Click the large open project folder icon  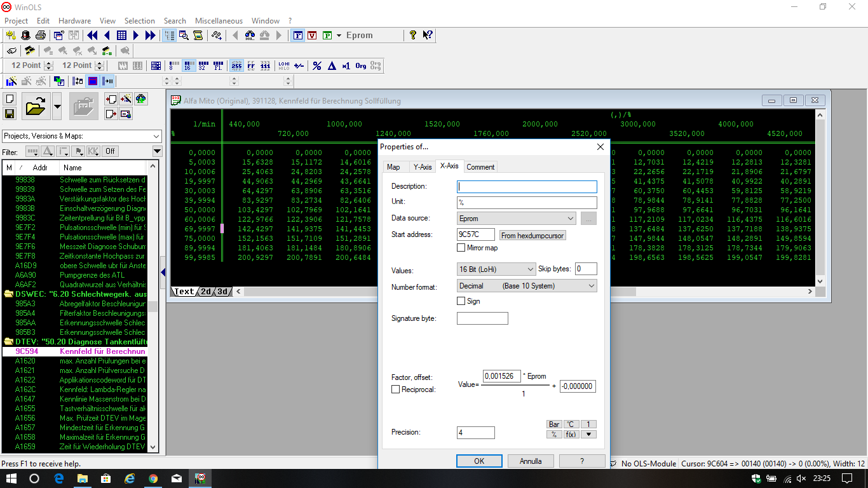click(36, 107)
